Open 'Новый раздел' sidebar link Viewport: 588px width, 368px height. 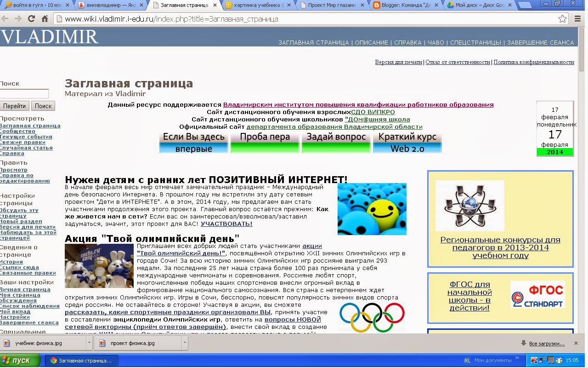21,221
